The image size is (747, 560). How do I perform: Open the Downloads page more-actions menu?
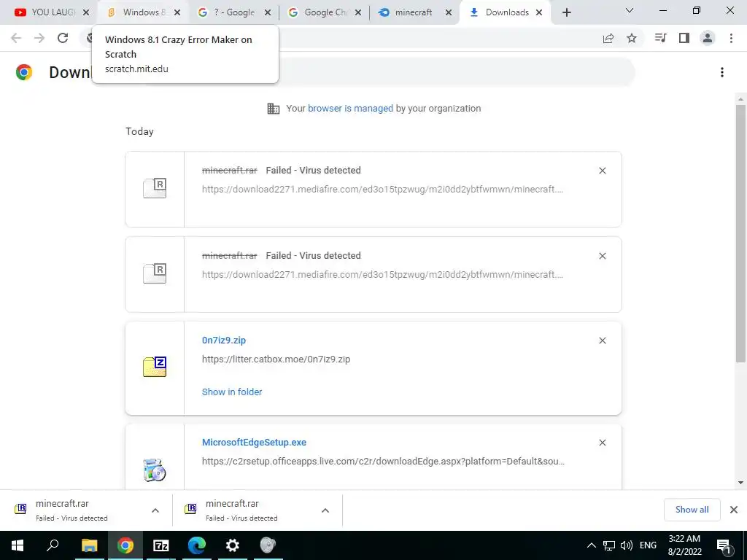point(722,72)
